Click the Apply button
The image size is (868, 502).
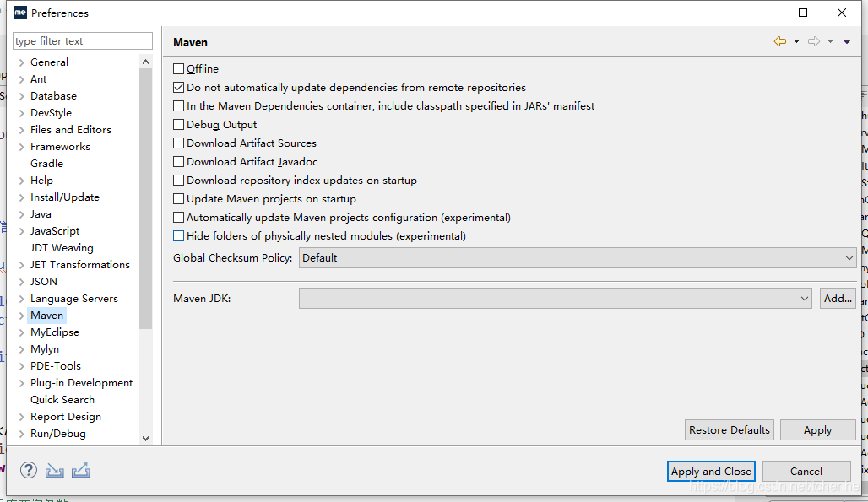(x=817, y=429)
